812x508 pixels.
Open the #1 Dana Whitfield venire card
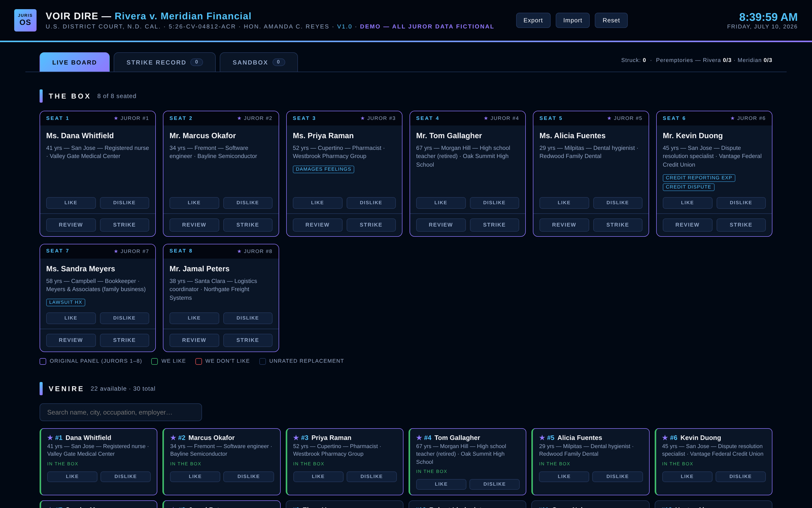pos(98,462)
